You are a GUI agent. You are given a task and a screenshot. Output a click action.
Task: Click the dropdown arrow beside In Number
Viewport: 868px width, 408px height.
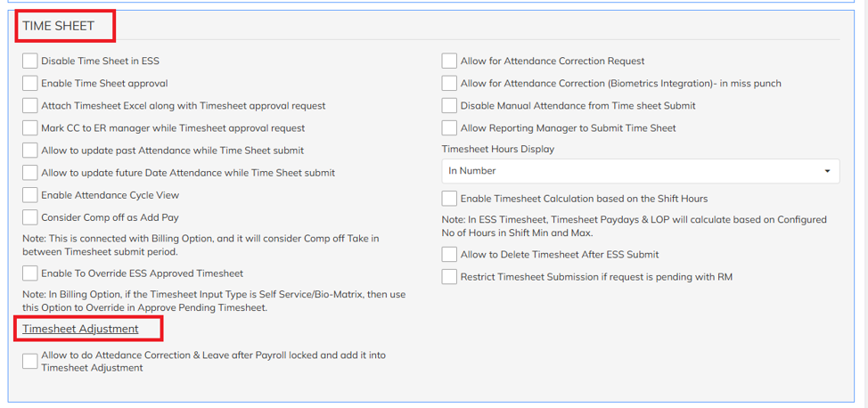tap(827, 171)
